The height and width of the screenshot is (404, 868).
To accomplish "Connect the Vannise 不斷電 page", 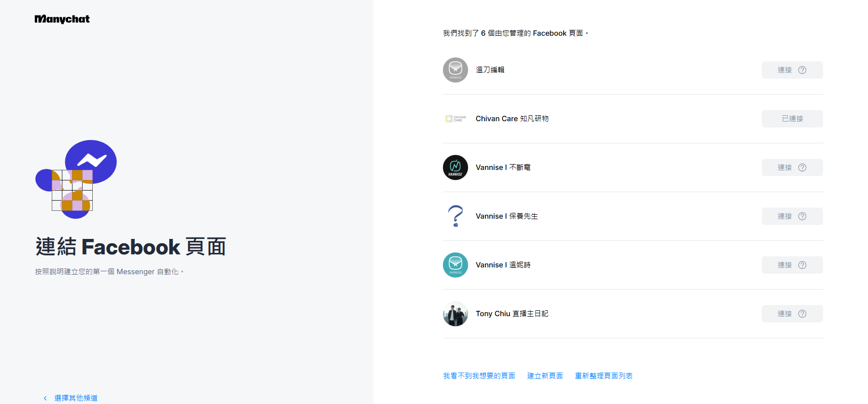I will point(792,167).
